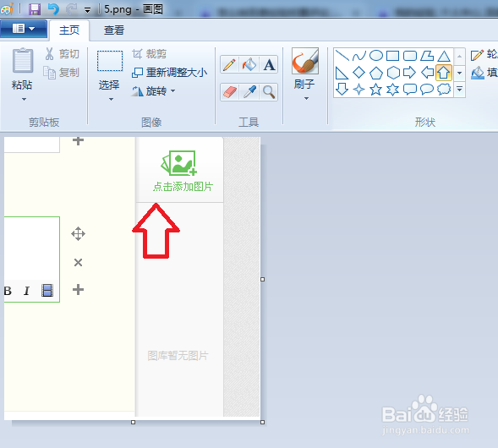Select the Left arrow shape

(427, 73)
